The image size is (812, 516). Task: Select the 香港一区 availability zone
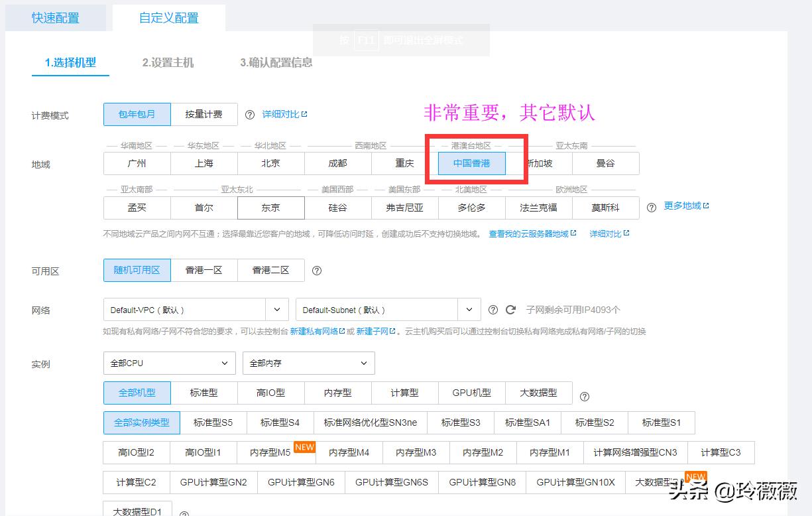coord(205,270)
